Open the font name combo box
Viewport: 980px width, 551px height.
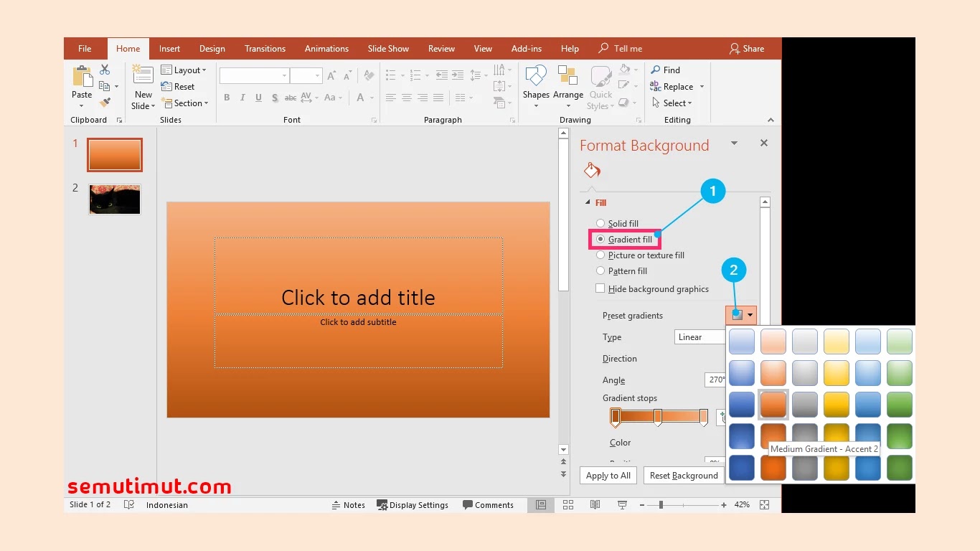(x=254, y=76)
